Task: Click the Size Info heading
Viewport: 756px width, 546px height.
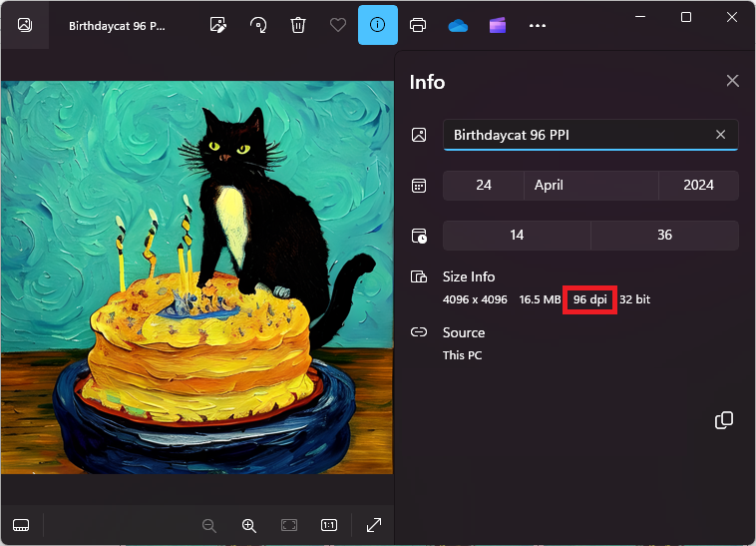Action: 469,276
